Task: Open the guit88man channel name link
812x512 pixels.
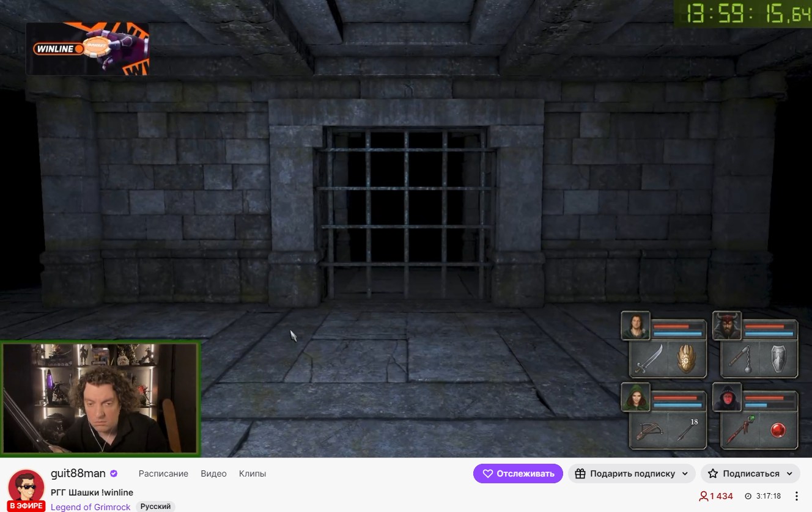Action: (x=78, y=474)
